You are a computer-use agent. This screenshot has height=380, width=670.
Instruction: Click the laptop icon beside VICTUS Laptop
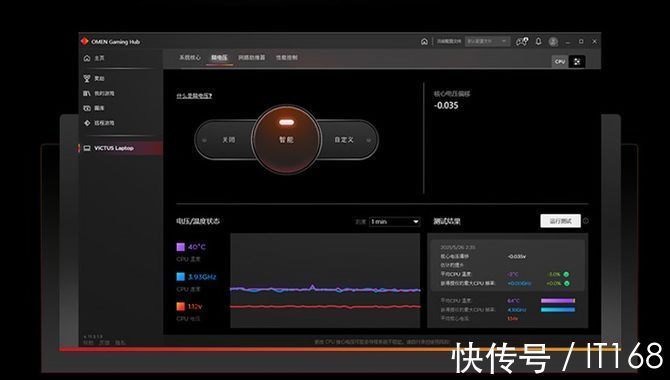87,148
